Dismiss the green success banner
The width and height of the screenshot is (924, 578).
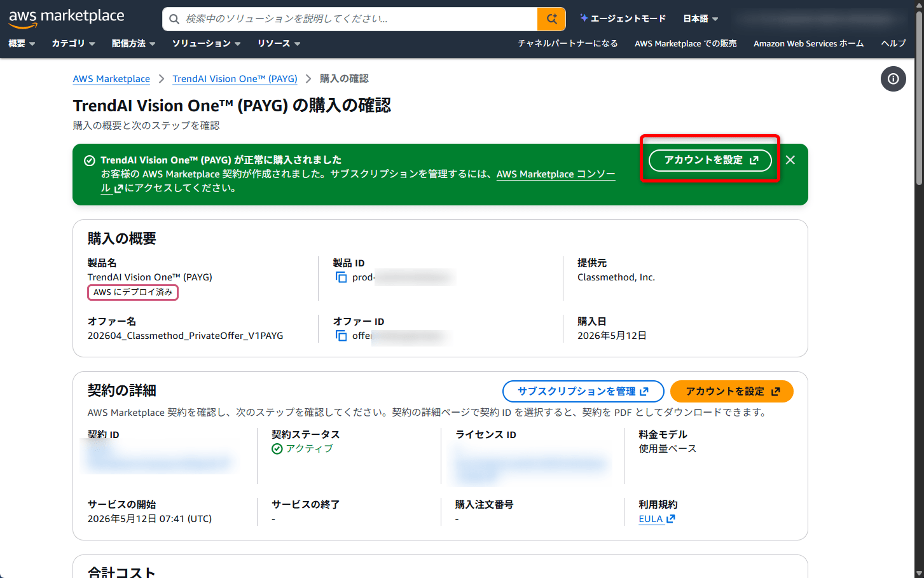tap(790, 160)
